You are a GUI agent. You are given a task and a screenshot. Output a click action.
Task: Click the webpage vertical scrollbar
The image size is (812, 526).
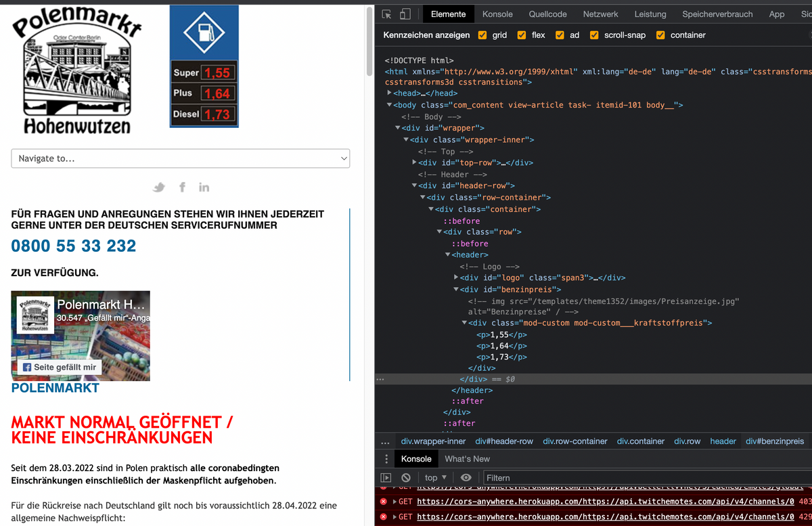coord(369,41)
